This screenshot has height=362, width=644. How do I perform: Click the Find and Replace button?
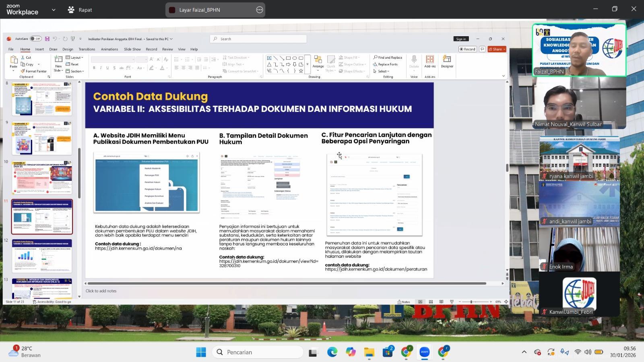(x=388, y=58)
